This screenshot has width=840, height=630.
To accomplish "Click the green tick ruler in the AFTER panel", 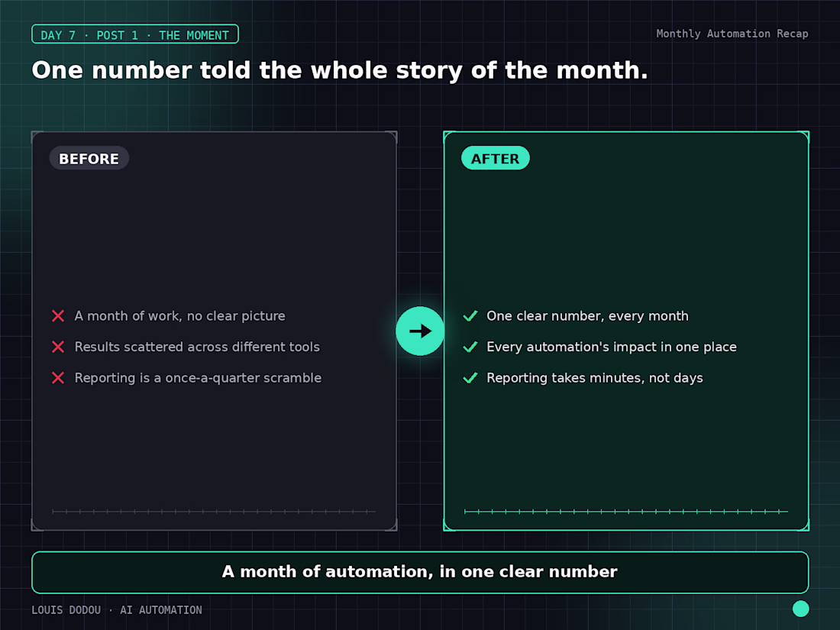I will point(626,512).
